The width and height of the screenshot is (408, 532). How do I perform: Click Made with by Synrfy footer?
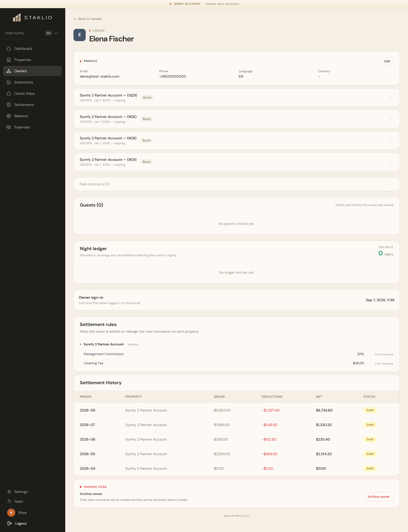[x=236, y=516]
